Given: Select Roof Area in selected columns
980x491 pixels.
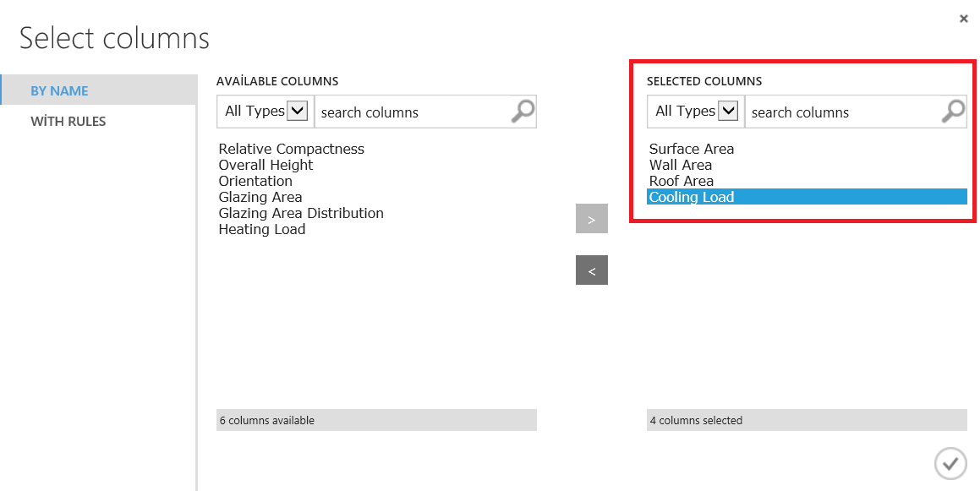Looking at the screenshot, I should click(x=682, y=181).
